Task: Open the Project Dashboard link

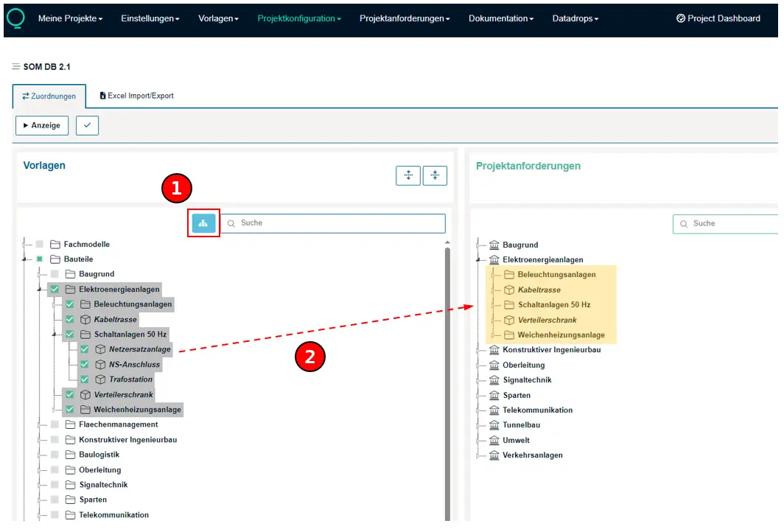Action: (x=718, y=18)
